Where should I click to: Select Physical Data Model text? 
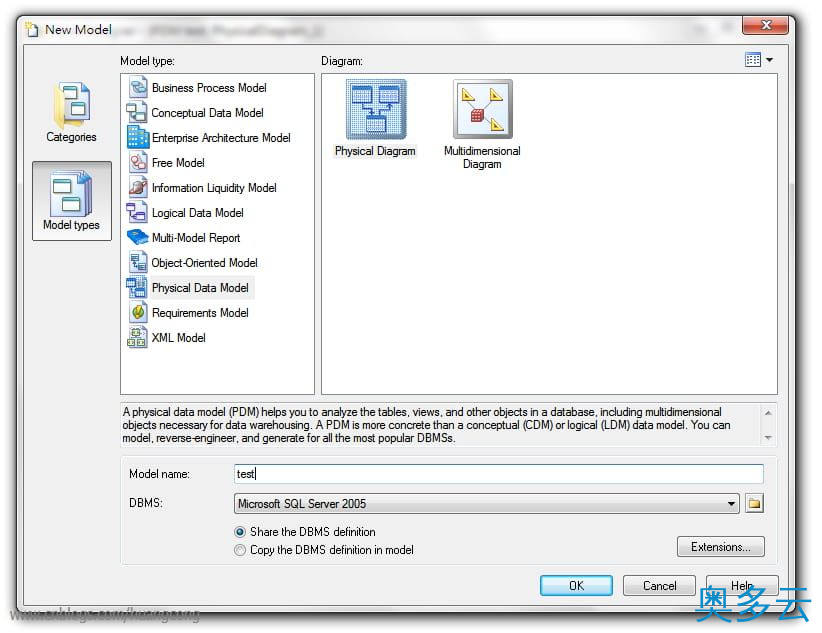(200, 288)
